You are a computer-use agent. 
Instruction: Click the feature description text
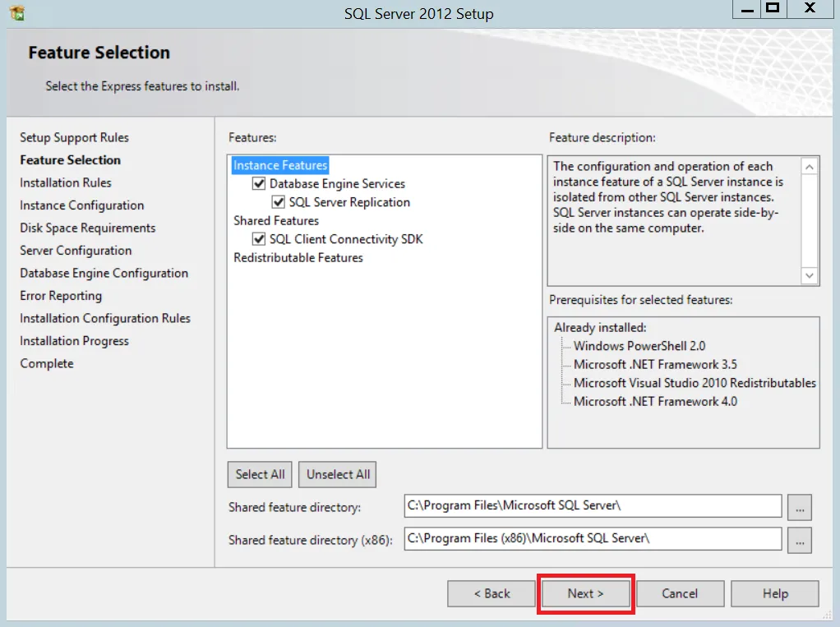coord(668,197)
